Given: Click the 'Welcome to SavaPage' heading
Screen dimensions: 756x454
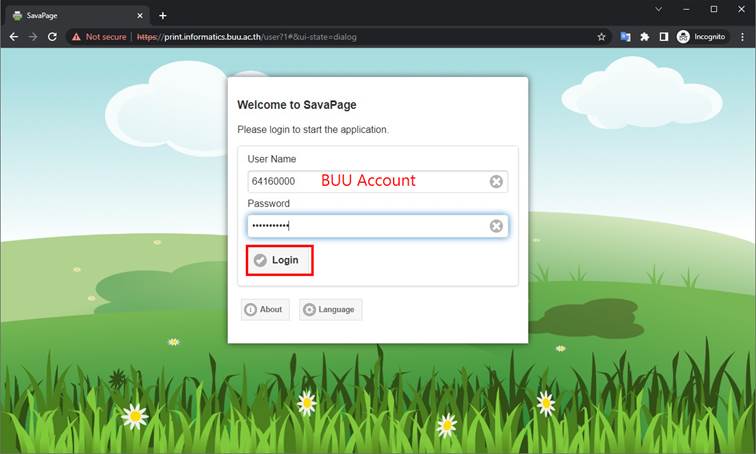Looking at the screenshot, I should 297,105.
